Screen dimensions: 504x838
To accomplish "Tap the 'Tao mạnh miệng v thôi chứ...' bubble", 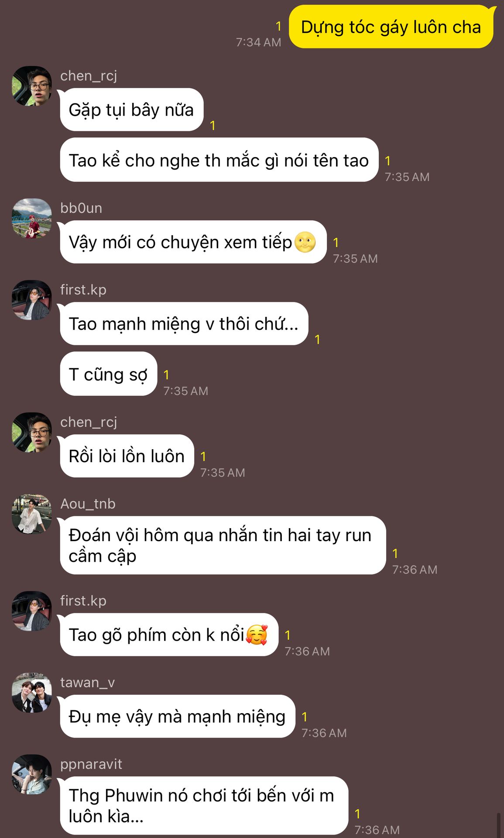I will pos(184,323).
